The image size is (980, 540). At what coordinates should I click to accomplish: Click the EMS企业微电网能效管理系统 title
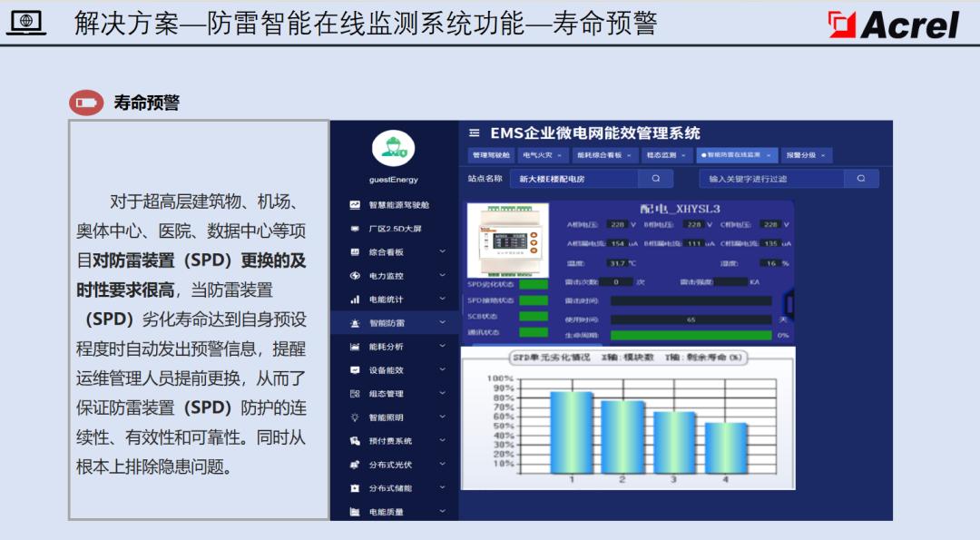tap(595, 133)
